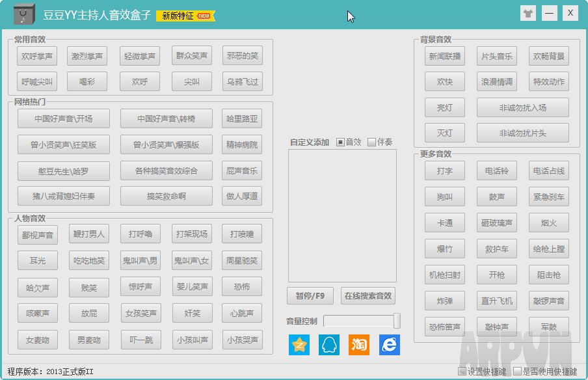Image resolution: width=588 pixels, height=380 pixels.
Task: Open the orange Taobao icon
Action: tap(358, 344)
